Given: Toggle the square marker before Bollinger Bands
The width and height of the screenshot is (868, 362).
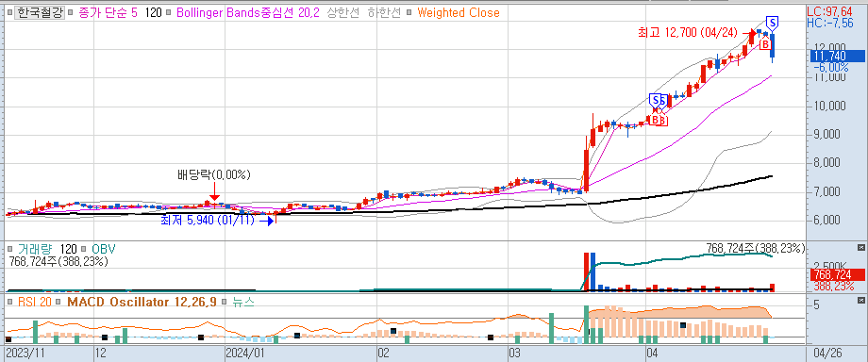Looking at the screenshot, I should (168, 13).
